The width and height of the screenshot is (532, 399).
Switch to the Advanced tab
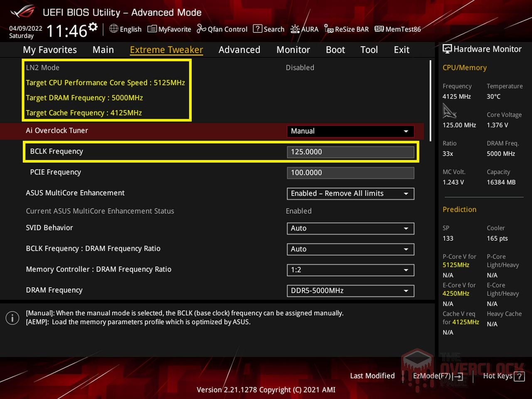tap(239, 49)
